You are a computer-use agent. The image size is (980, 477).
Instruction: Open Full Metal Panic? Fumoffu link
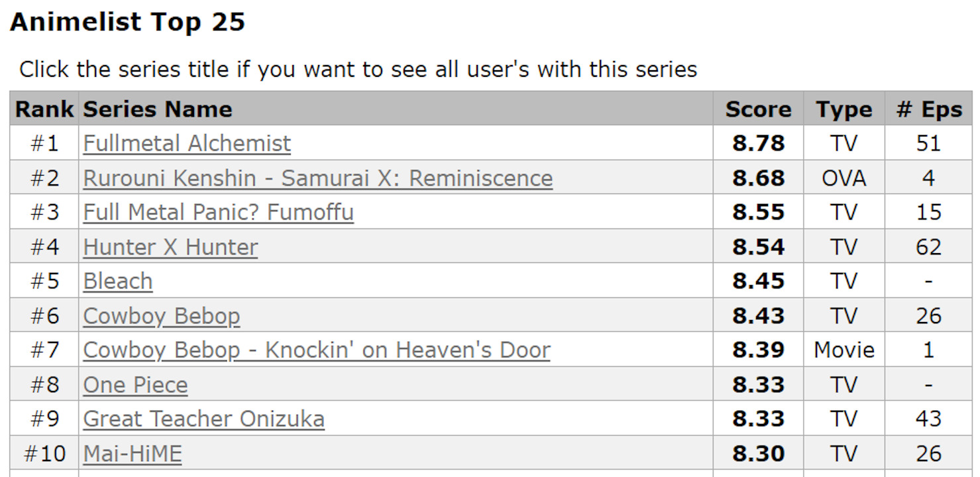[218, 213]
